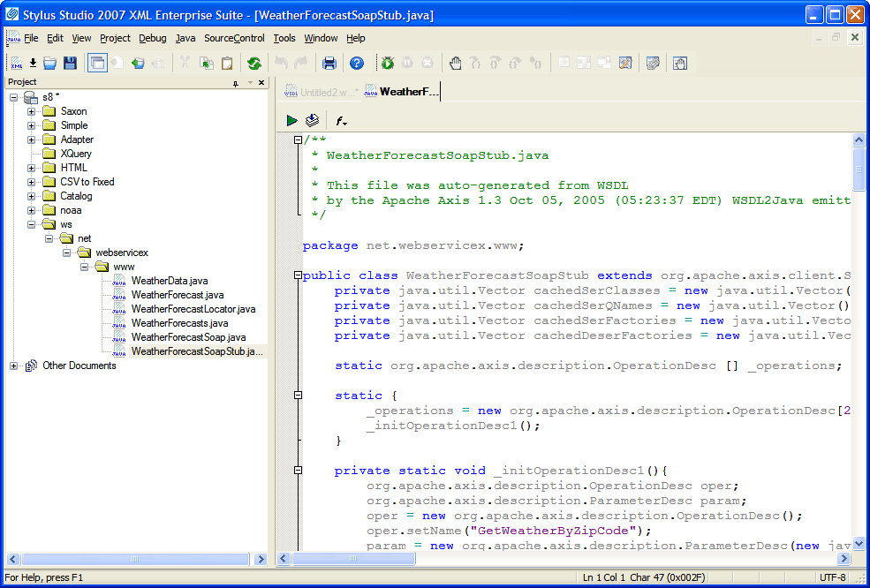Collapse the public class code fold
The width and height of the screenshot is (870, 588).
(298, 275)
